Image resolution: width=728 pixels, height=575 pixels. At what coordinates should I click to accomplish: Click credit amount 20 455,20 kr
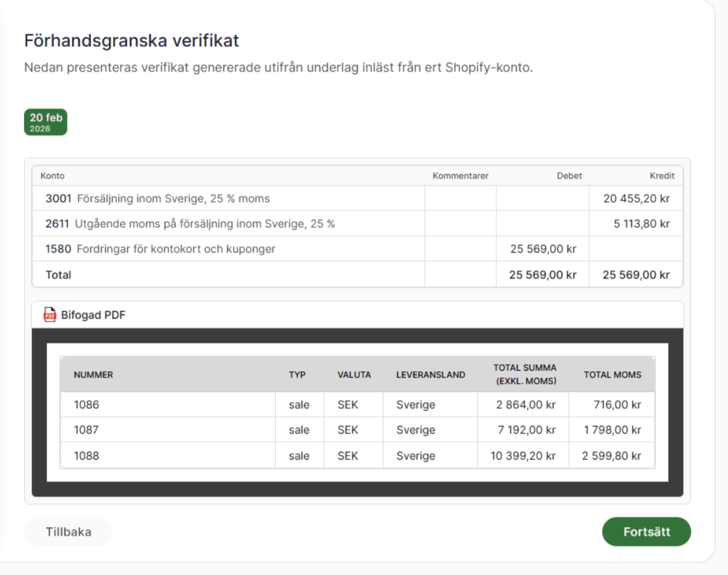click(x=637, y=199)
